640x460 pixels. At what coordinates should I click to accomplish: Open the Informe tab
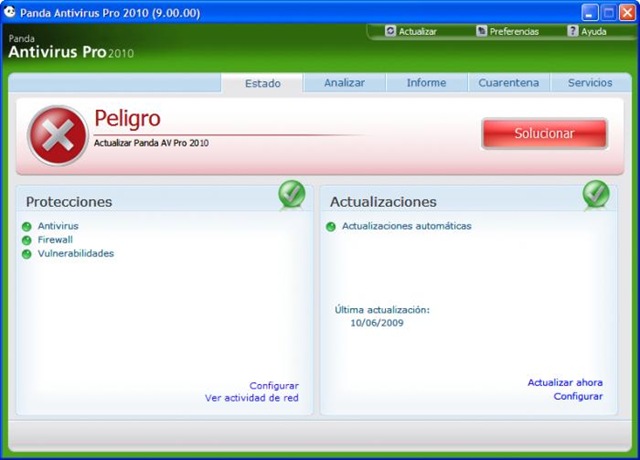click(427, 83)
